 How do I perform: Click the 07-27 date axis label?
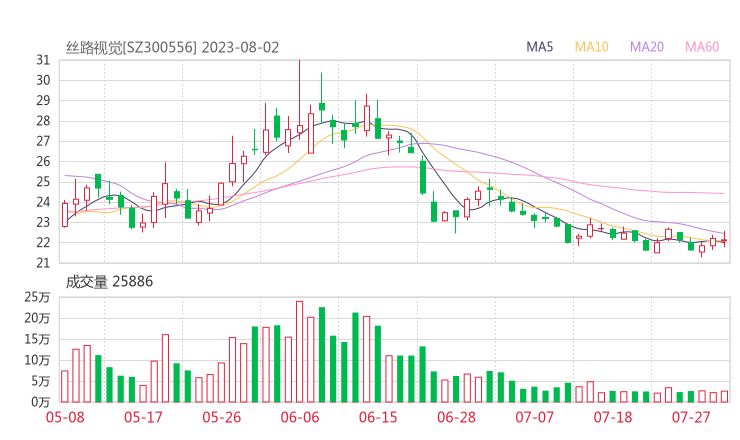pyautogui.click(x=691, y=417)
